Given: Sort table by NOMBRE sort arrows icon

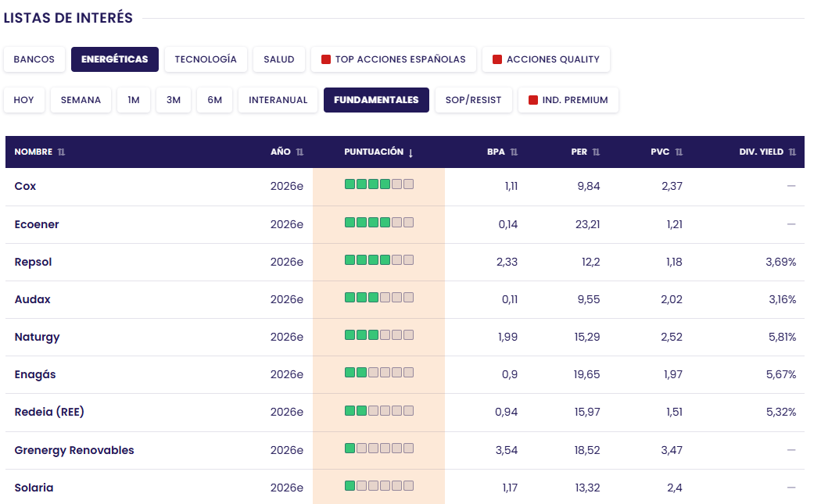Looking at the screenshot, I should 61,152.
